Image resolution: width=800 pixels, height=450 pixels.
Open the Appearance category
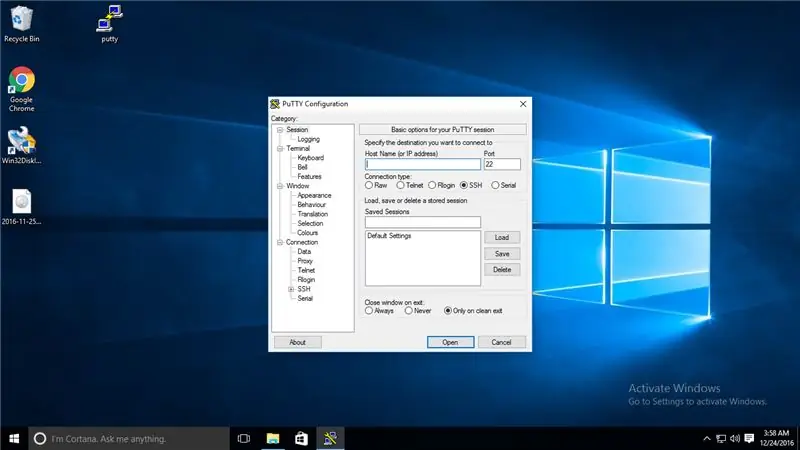(x=314, y=195)
